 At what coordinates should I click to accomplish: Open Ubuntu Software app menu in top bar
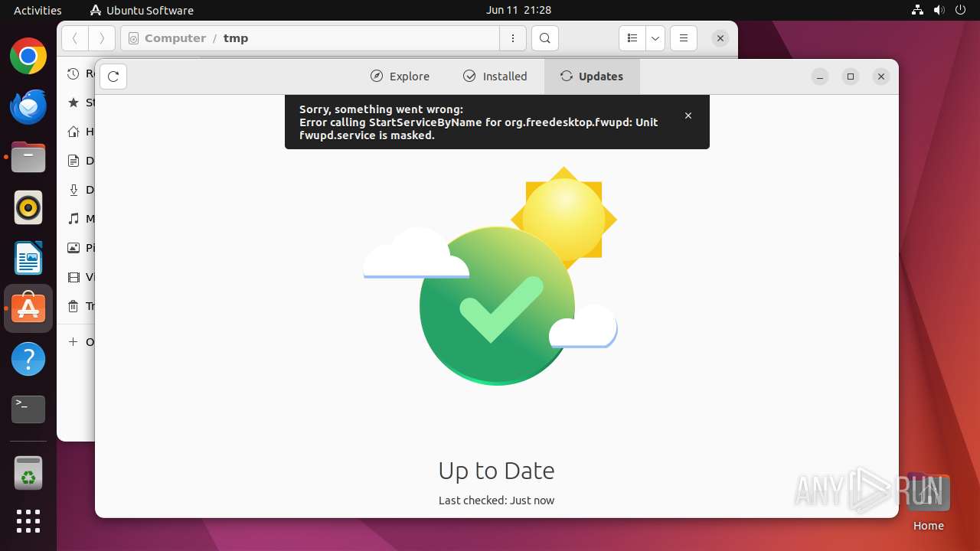[142, 10]
